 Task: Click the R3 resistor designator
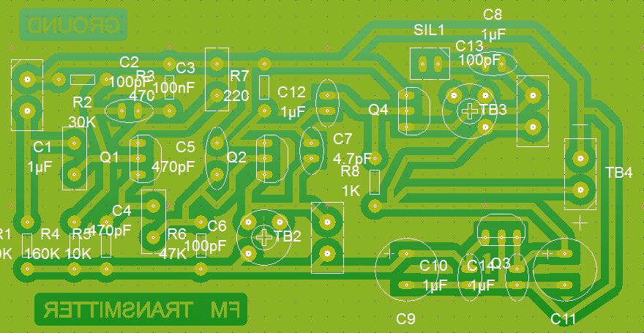click(x=145, y=75)
